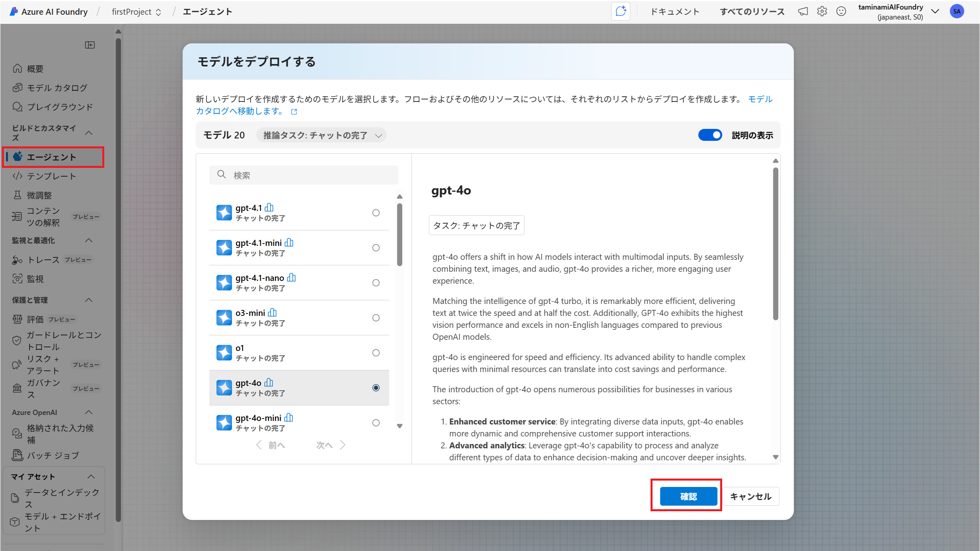The height and width of the screenshot is (551, 980).
Task: Click the AI chat sparkle icon in header
Action: (620, 11)
